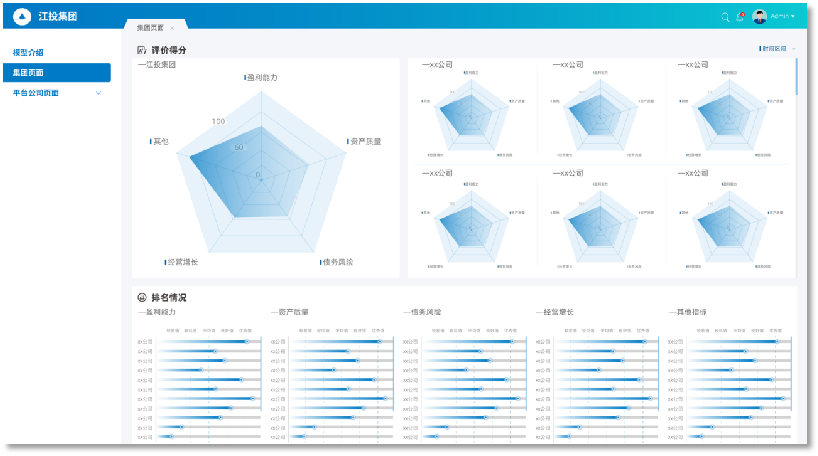
Task: Close the 集团页面 tab with x
Action: pyautogui.click(x=172, y=28)
